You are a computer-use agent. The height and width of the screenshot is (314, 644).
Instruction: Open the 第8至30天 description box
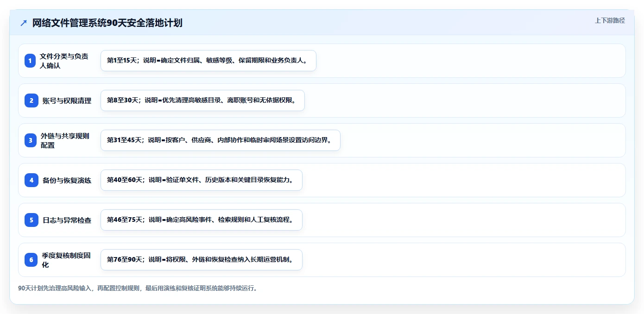pyautogui.click(x=202, y=100)
